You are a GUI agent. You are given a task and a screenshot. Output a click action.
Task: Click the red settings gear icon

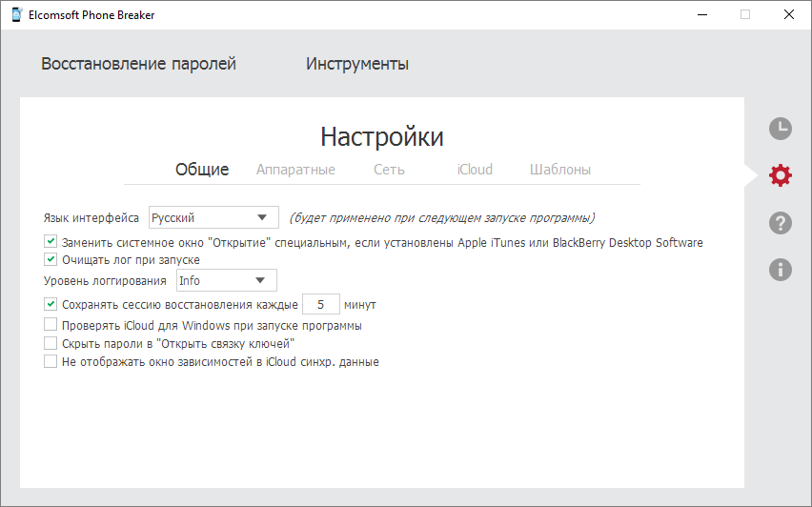780,175
